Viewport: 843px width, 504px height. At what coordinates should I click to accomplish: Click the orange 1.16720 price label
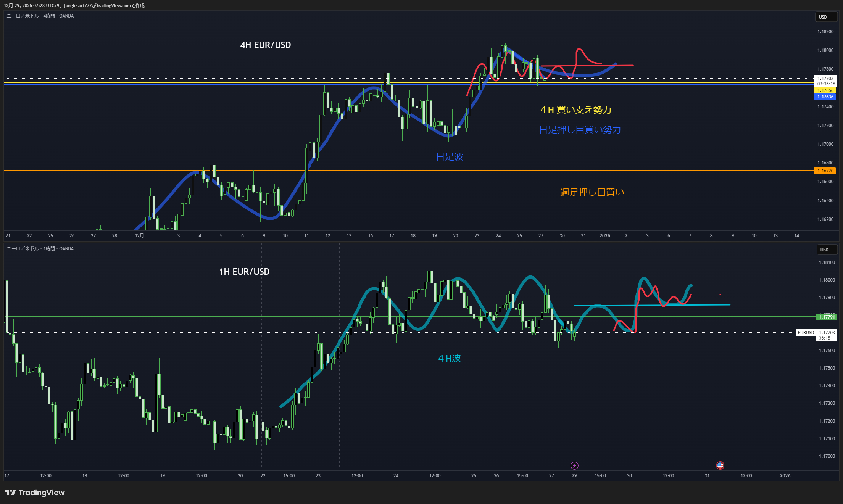[x=825, y=171]
